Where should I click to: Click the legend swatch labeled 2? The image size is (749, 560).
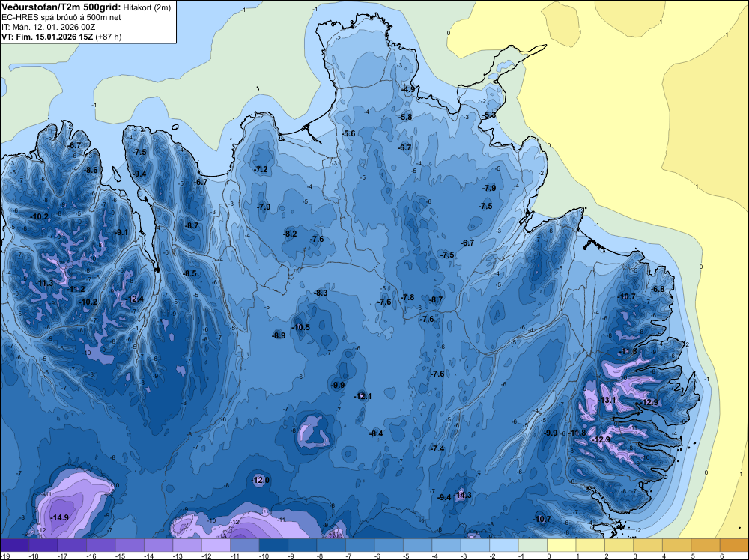(619, 545)
